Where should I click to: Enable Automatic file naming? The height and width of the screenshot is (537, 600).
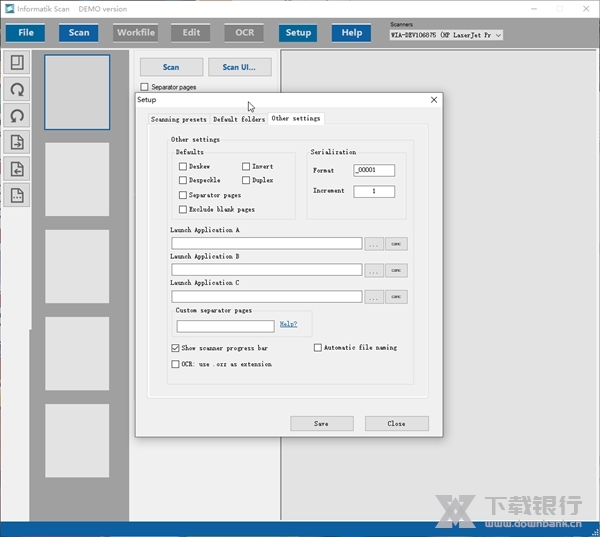click(318, 348)
